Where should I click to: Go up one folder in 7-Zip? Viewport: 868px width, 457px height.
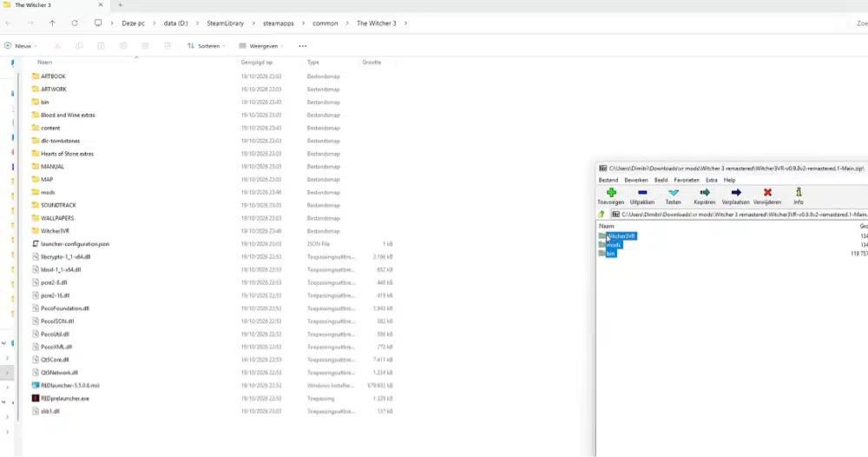(602, 215)
